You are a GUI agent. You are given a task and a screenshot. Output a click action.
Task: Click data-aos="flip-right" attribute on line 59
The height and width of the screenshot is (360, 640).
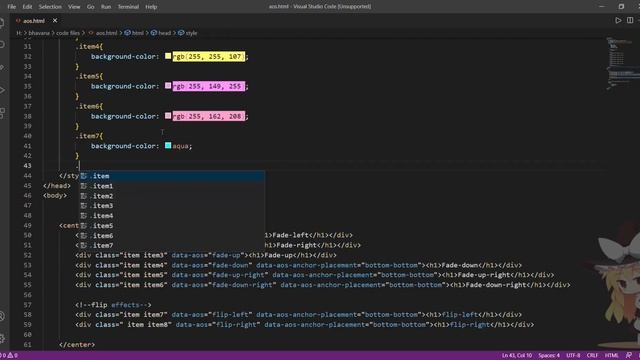coord(218,325)
